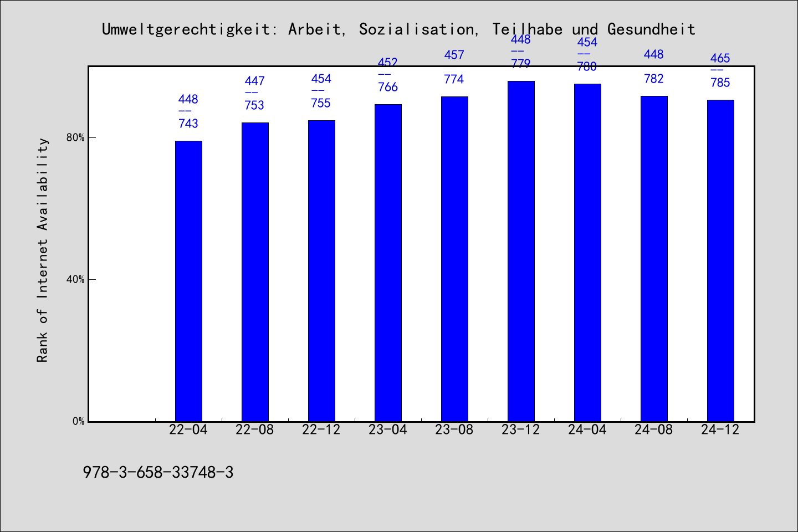Click value 782 above the 24-08 bar
This screenshot has height=532, width=798.
tap(654, 79)
